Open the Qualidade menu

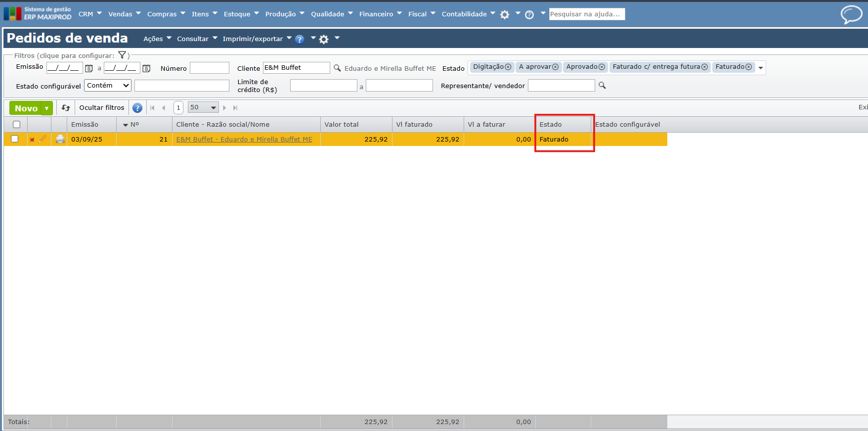(332, 14)
